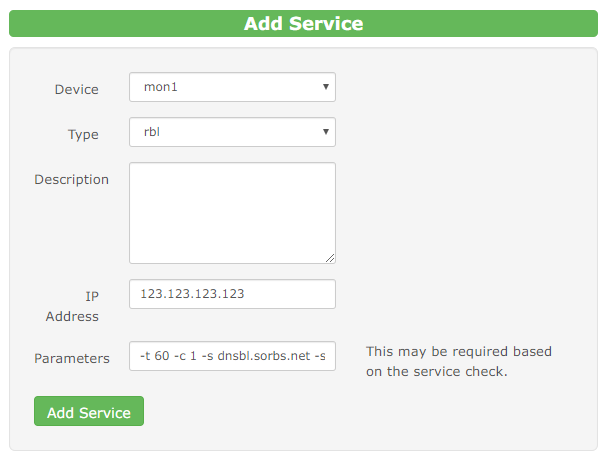The image size is (607, 458).
Task: Select the rbl value text
Action: (x=153, y=132)
